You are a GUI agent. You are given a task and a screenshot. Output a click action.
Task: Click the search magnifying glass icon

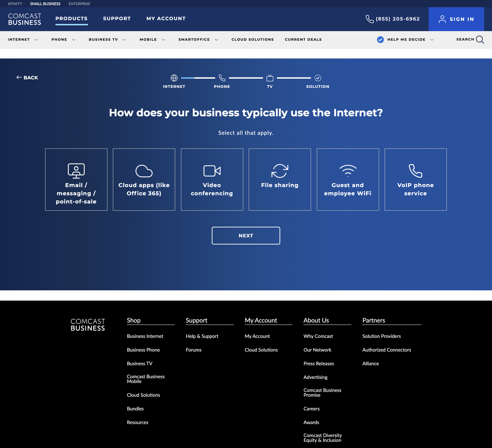[x=480, y=40]
